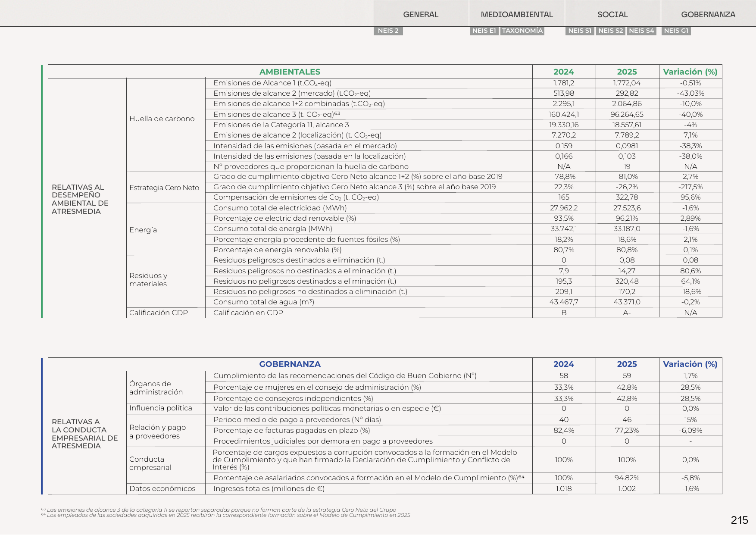Open the SOCIAL section tab
Image resolution: width=756 pixels, height=535 pixels.
[612, 14]
